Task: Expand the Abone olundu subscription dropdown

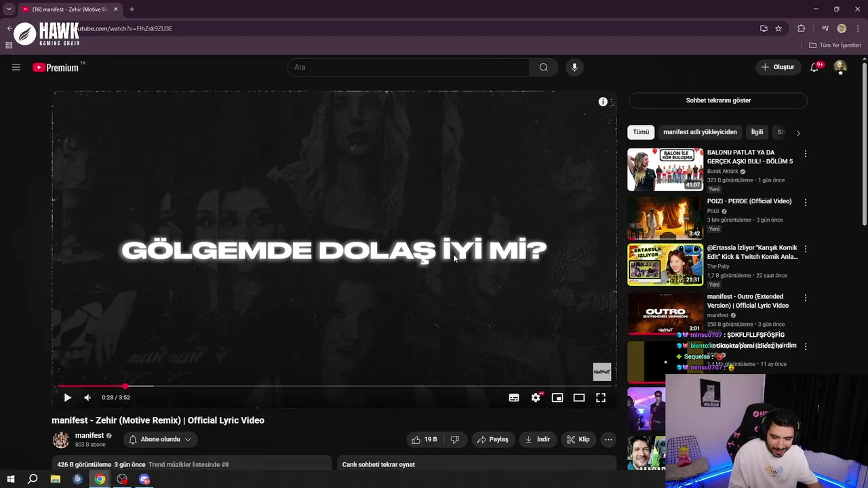Action: (x=160, y=439)
